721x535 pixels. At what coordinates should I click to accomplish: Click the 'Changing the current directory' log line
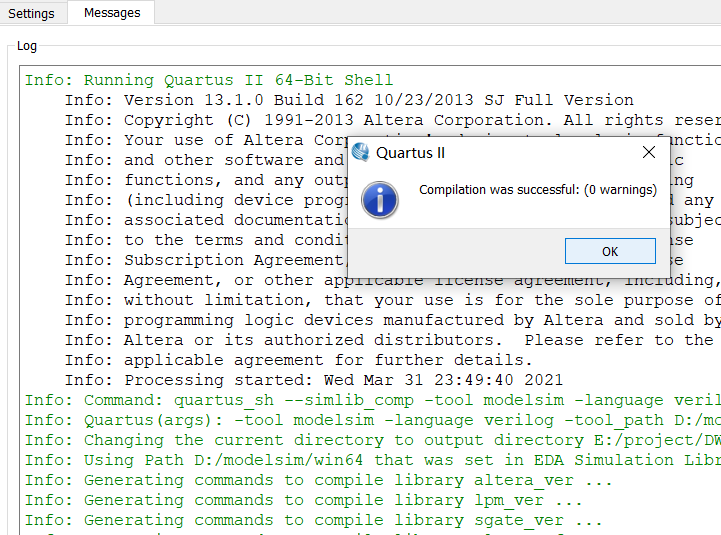(372, 440)
